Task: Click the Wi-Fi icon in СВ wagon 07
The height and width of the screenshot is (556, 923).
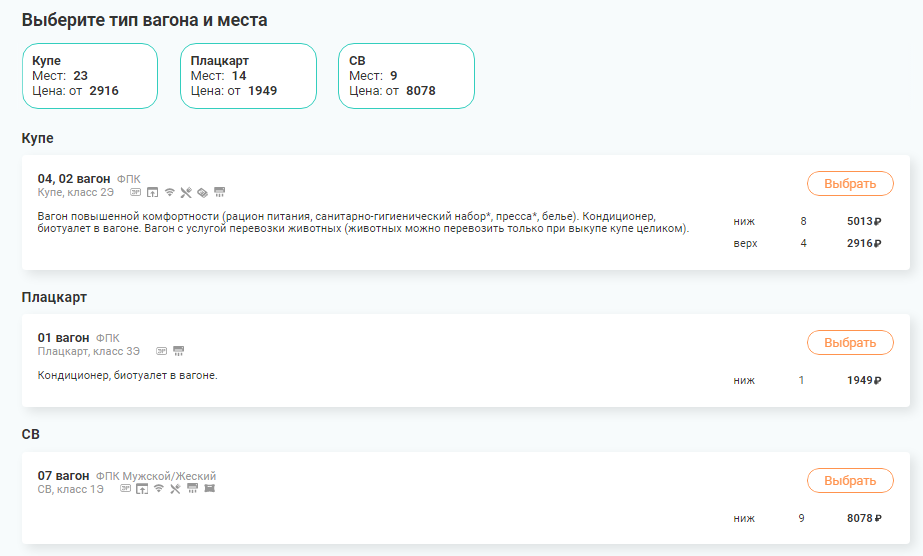Action: tap(158, 489)
